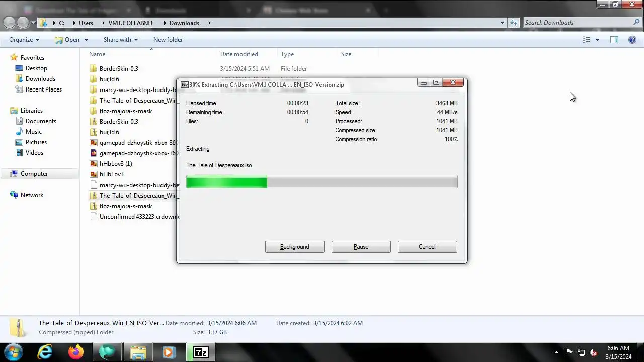The image size is (644, 362).
Task: Open the Share with menu
Action: pos(121,40)
